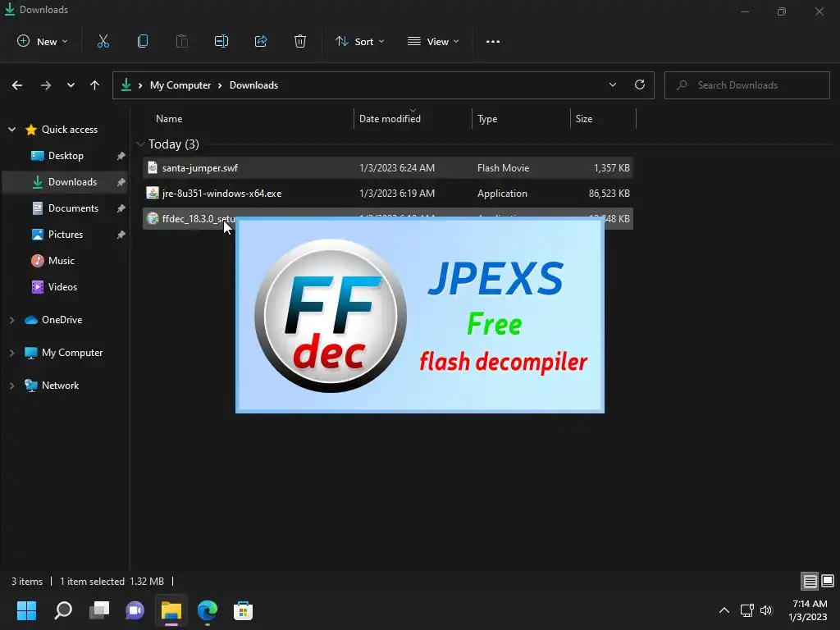Collapse the Today (3) group
840x630 pixels.
coord(140,144)
